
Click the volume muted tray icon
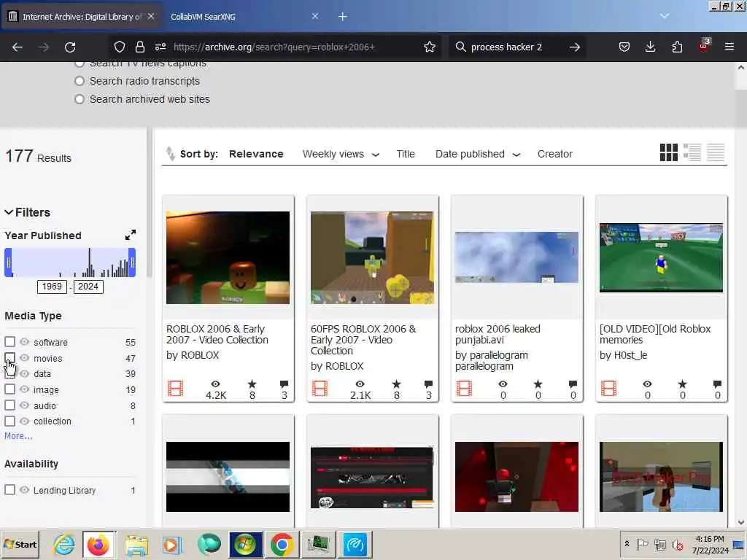coord(677,544)
